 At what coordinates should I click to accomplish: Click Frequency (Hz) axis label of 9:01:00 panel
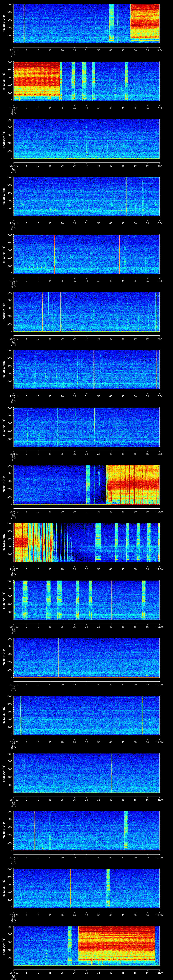coord(4,24)
